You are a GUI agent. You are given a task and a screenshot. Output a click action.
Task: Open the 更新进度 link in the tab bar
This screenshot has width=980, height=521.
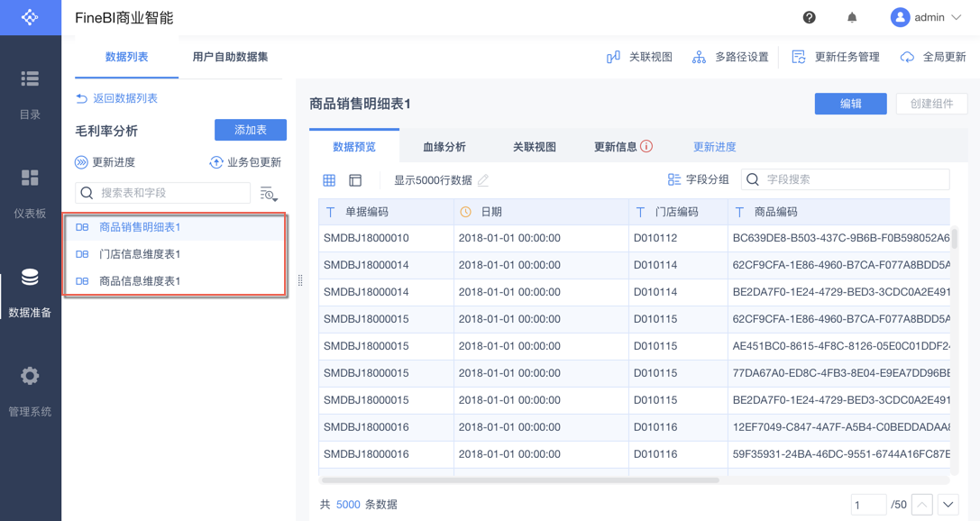tap(714, 147)
